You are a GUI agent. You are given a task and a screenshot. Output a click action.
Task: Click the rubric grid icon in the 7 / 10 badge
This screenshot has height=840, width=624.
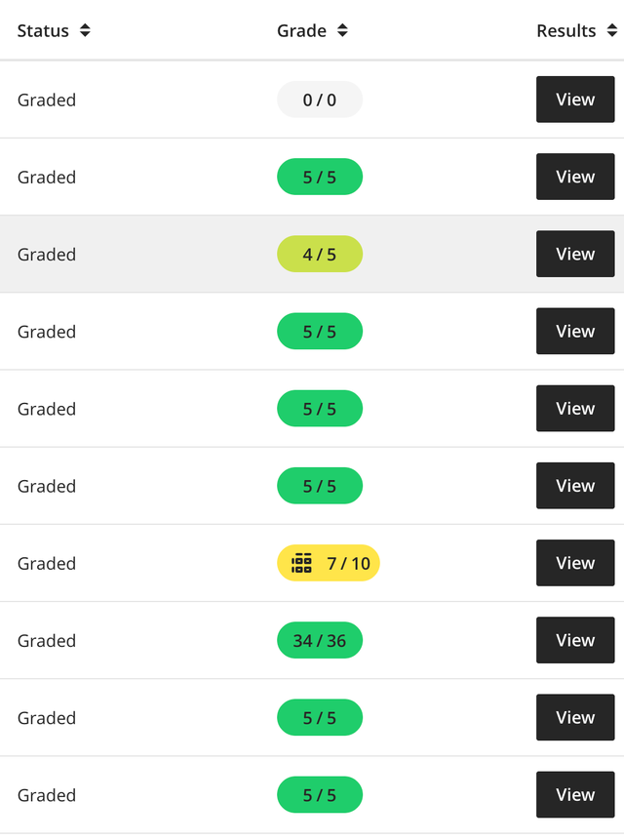[302, 563]
